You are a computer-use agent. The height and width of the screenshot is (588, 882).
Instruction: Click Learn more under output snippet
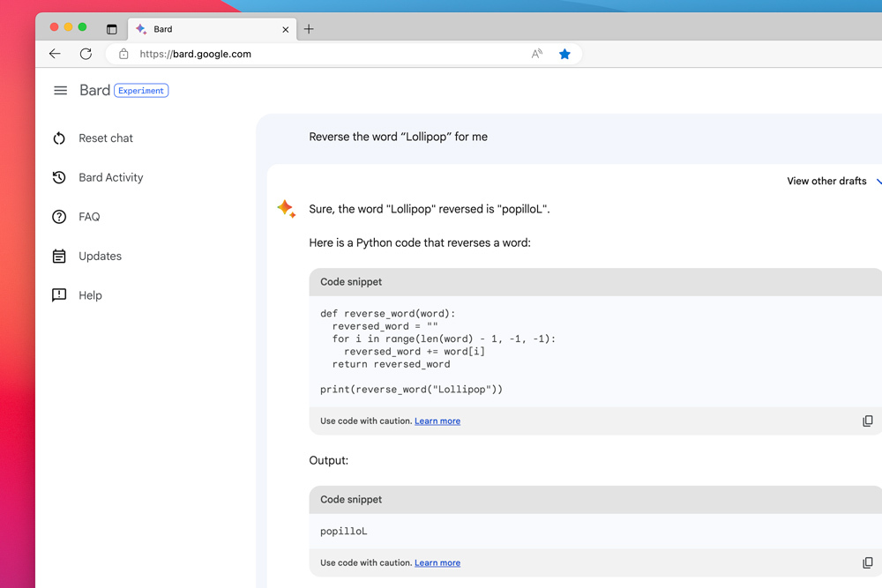click(x=437, y=562)
